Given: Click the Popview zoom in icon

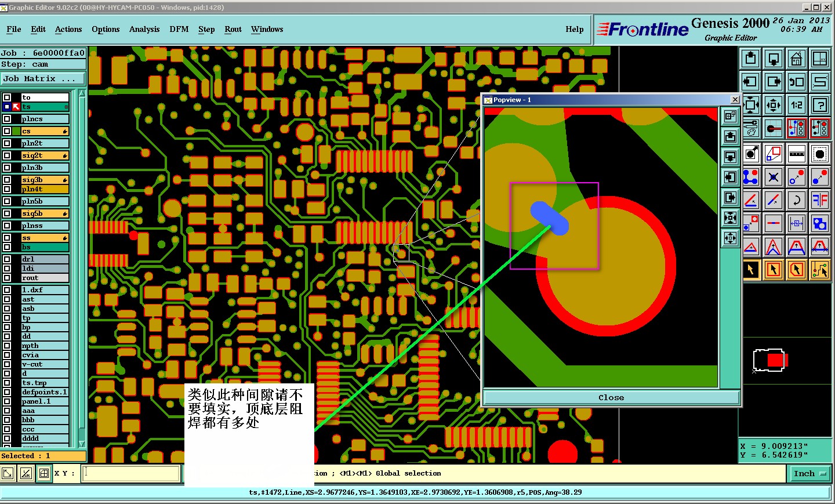Looking at the screenshot, I should tap(730, 219).
